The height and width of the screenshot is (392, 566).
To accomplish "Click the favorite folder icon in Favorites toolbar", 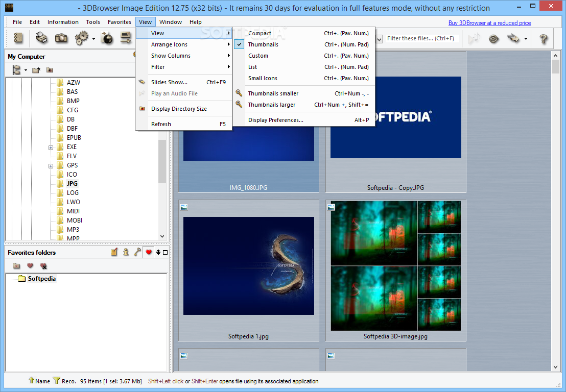I will (16, 266).
